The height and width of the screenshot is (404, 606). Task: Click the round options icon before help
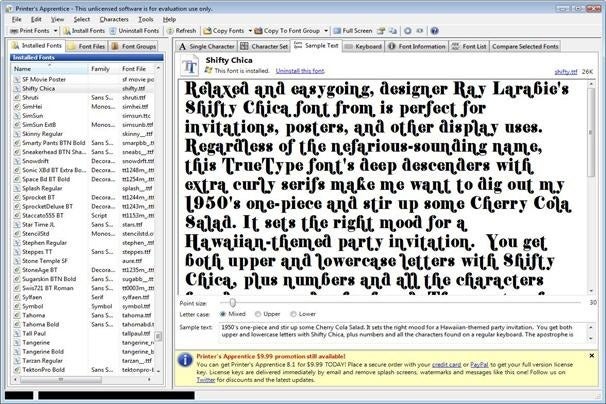tap(408, 31)
